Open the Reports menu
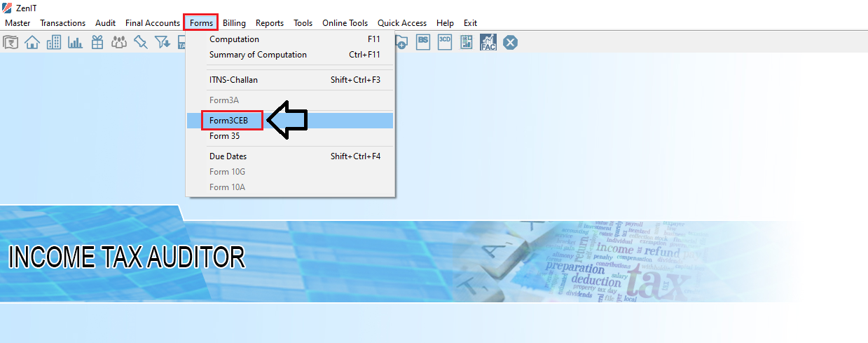Screen dimensions: 868x343 (270, 23)
